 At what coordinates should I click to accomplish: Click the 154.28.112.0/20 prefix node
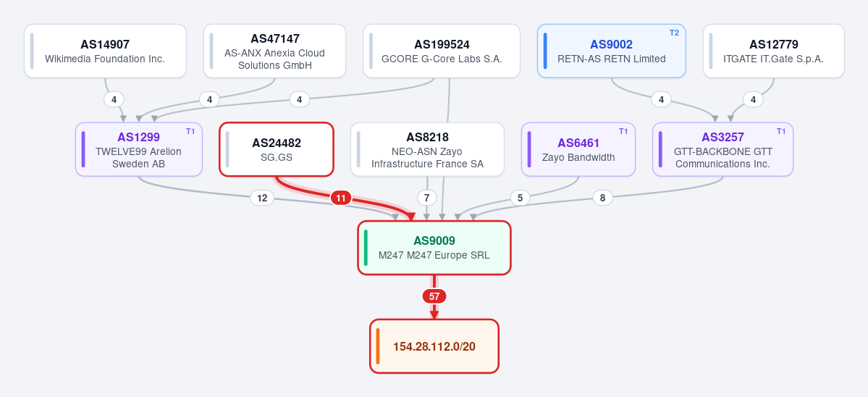(x=434, y=346)
